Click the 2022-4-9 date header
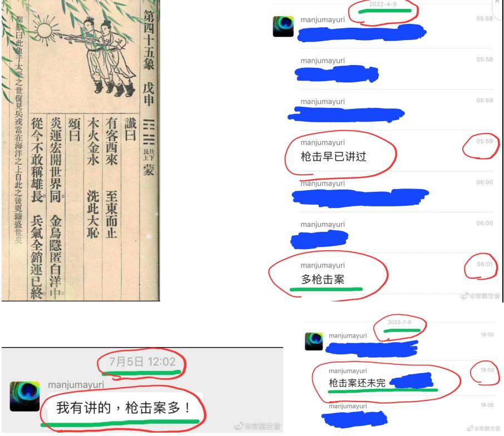 pyautogui.click(x=383, y=4)
